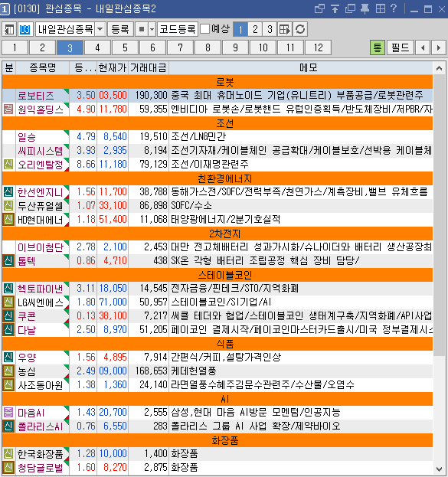448x477 pixels.
Task: Click scrollbar down arrow
Action: [x=439, y=469]
